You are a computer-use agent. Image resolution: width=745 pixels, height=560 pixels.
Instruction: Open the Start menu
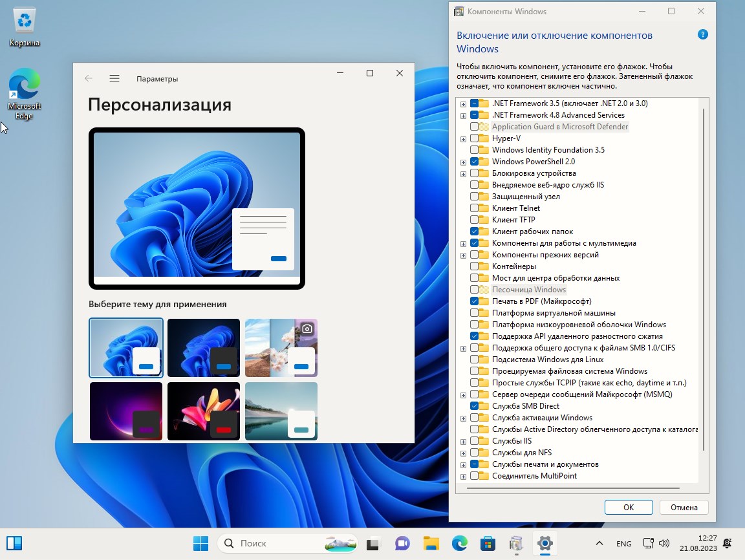click(200, 543)
